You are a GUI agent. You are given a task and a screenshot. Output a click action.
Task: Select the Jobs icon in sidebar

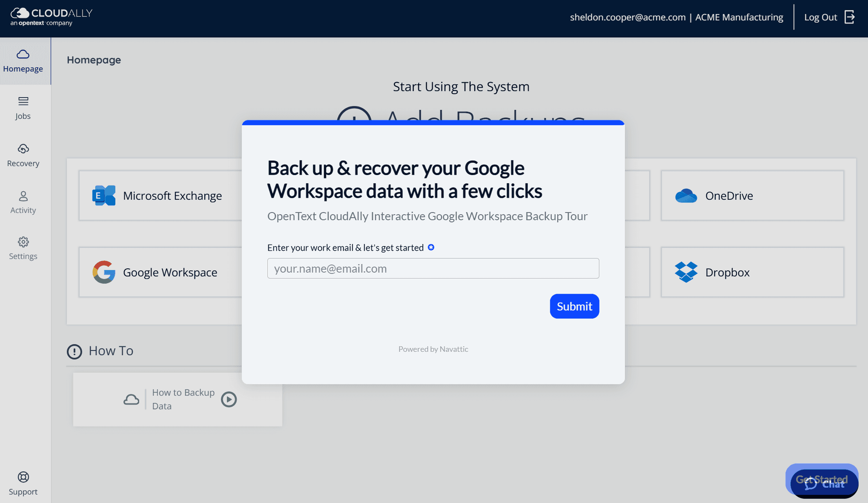(x=23, y=101)
